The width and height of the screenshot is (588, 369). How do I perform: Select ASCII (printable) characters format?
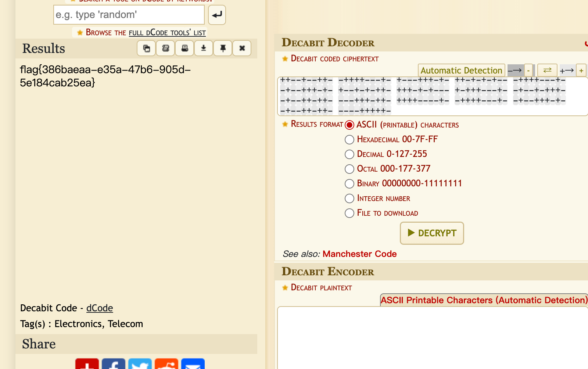pos(349,125)
